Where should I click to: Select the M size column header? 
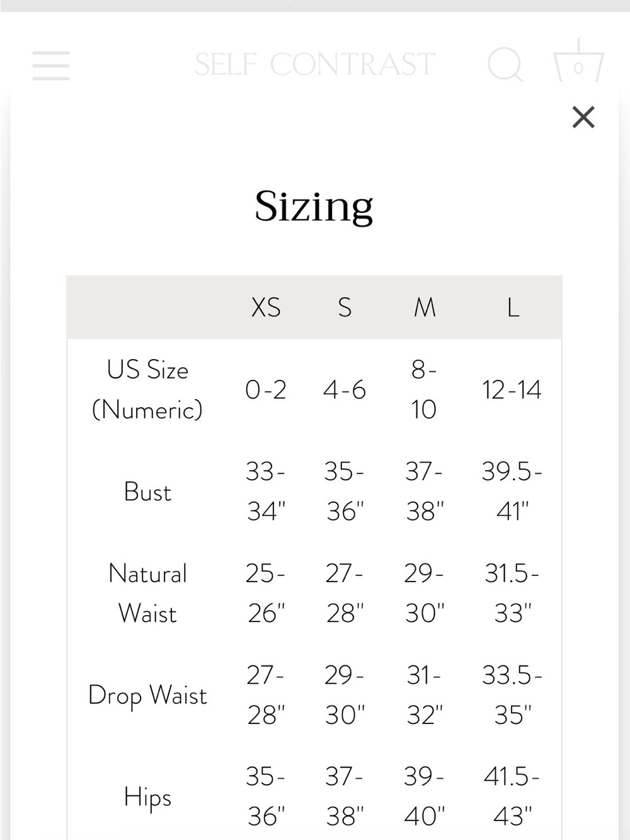pyautogui.click(x=425, y=308)
